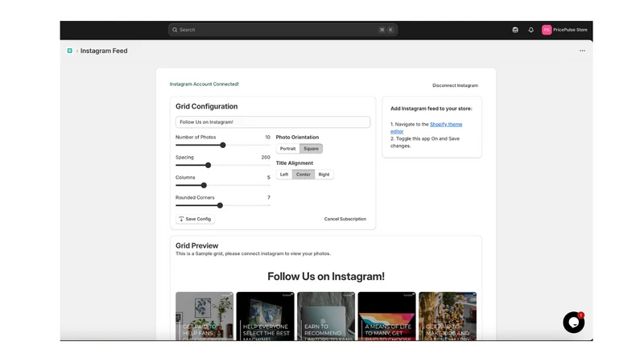Screen dimensions: 644x362
Task: Click the Save Config button
Action: 196,219
